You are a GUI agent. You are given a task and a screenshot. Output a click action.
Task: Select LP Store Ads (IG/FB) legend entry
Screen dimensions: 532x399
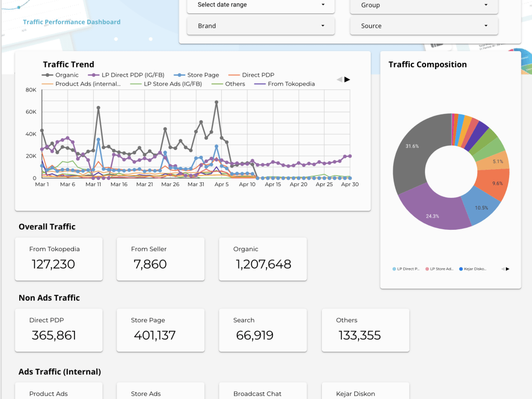pyautogui.click(x=166, y=84)
